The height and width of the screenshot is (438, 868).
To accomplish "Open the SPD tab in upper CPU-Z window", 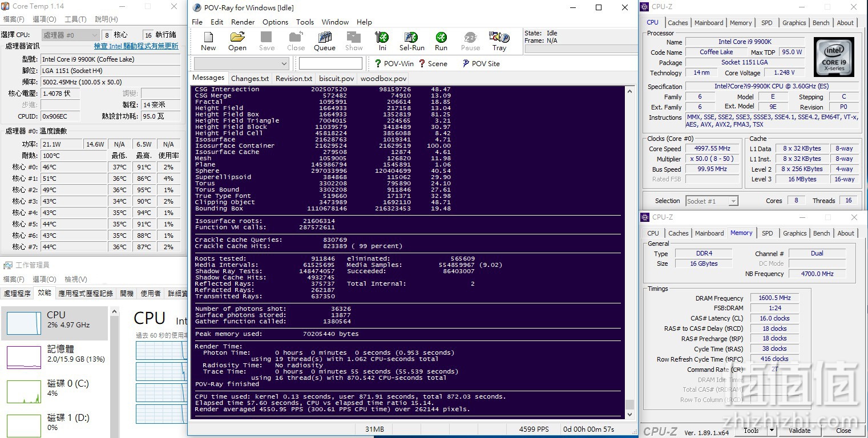I will pyautogui.click(x=766, y=23).
